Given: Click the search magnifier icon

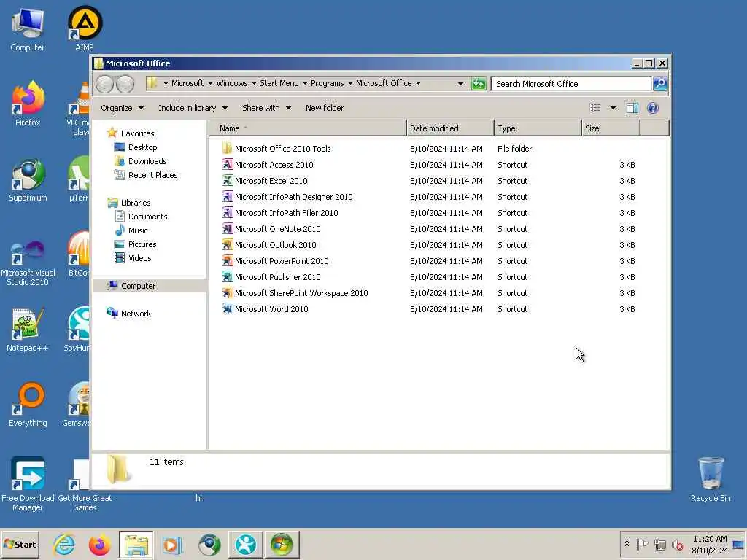Looking at the screenshot, I should (x=659, y=84).
